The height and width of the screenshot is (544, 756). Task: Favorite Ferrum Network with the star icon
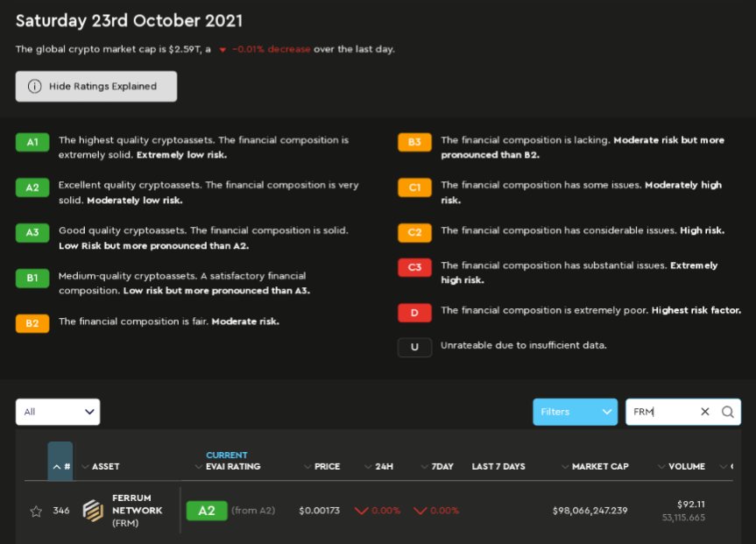[36, 512]
